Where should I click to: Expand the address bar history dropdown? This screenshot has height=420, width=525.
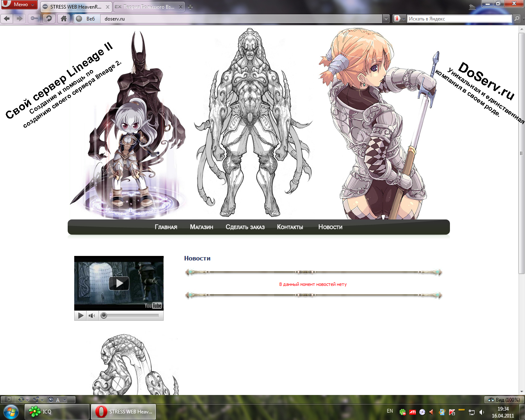(386, 19)
